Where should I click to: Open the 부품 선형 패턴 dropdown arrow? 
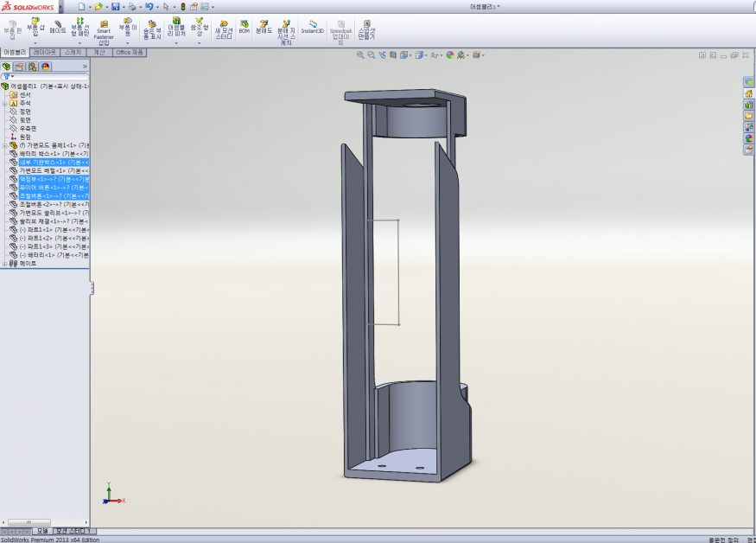pyautogui.click(x=80, y=43)
